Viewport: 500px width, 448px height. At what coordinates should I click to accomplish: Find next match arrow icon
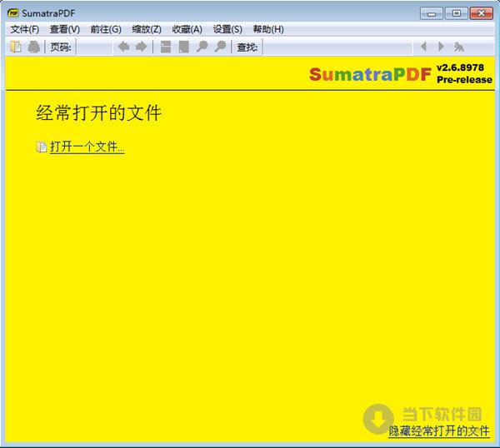pyautogui.click(x=442, y=47)
